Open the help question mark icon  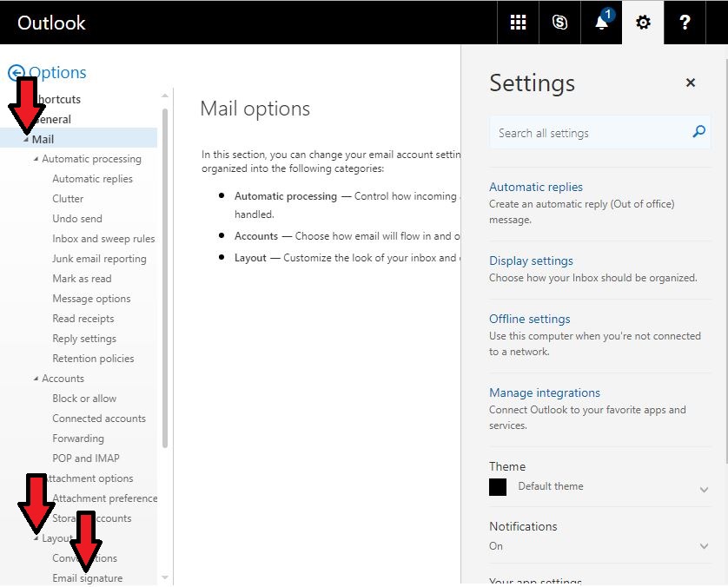(x=685, y=23)
